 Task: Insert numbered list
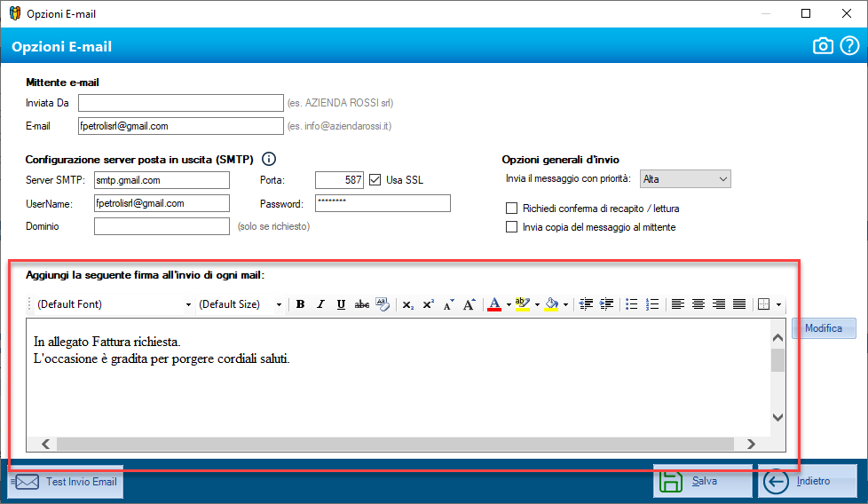tap(652, 304)
